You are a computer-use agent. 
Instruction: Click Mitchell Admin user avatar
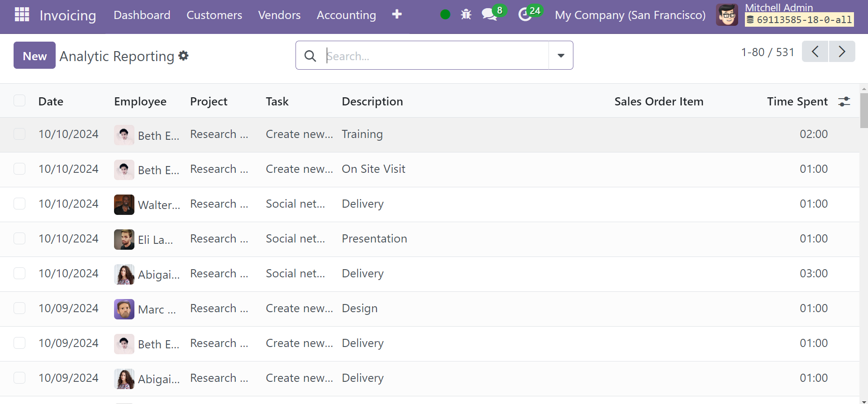pos(727,15)
